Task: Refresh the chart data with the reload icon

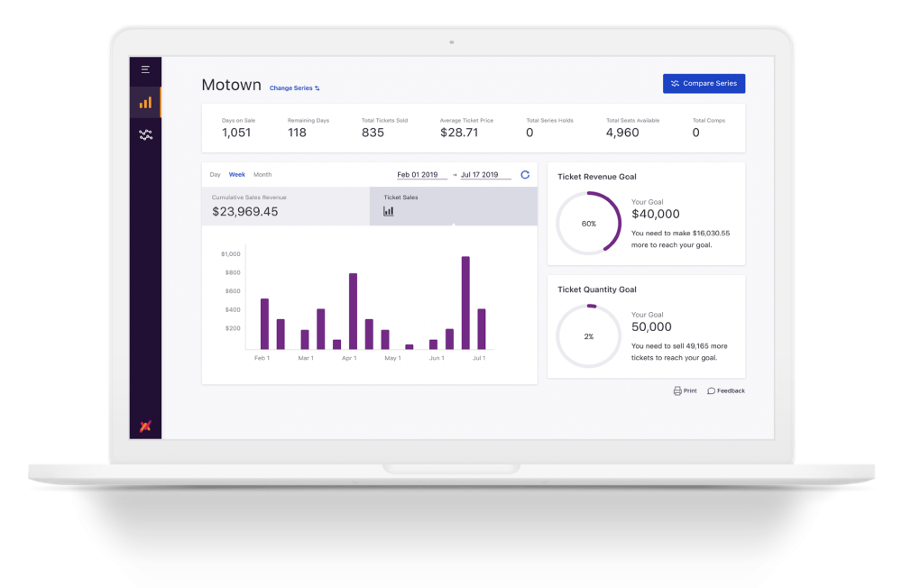Action: pos(525,174)
